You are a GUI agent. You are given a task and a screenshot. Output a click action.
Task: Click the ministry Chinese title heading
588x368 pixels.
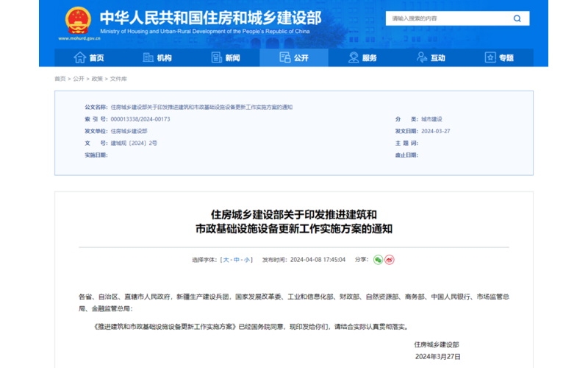pos(210,18)
